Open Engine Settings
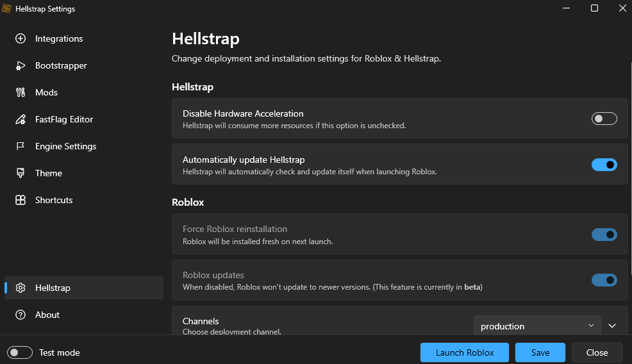The width and height of the screenshot is (632, 364). click(x=84, y=146)
